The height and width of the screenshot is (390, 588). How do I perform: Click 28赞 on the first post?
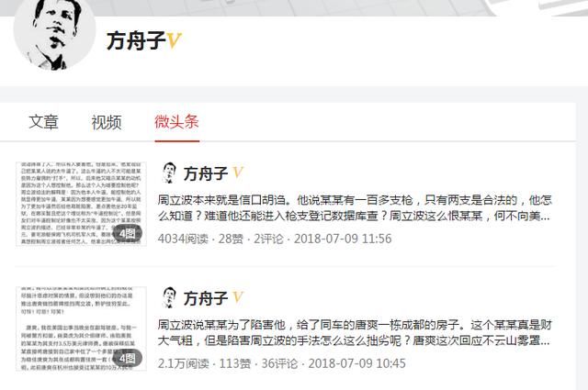click(x=231, y=239)
